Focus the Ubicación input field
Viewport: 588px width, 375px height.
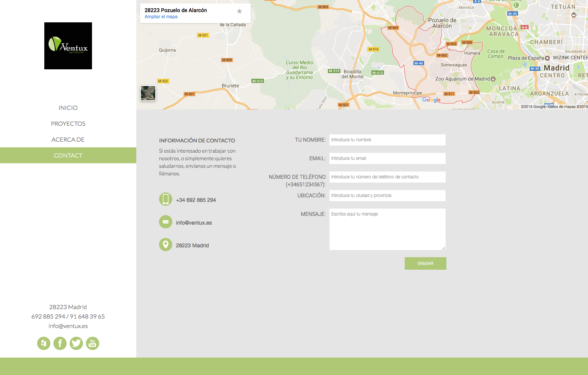pos(387,195)
